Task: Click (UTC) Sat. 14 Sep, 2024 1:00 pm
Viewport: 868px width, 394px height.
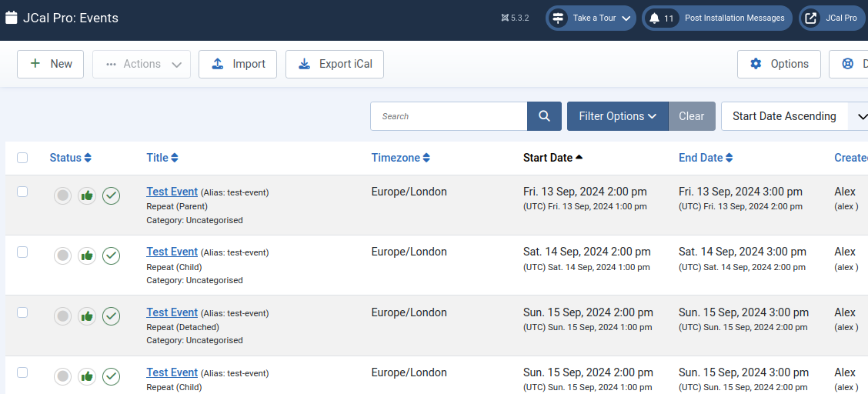Action: (586, 267)
